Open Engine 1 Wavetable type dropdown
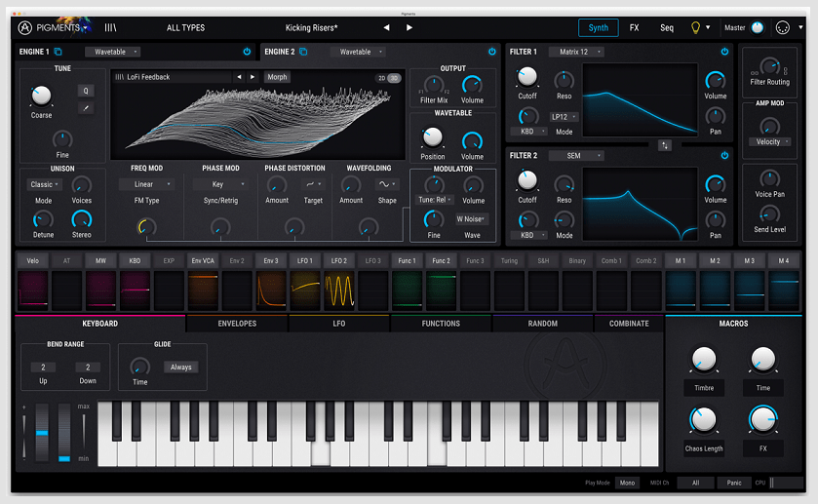818x504 pixels. coord(113,52)
